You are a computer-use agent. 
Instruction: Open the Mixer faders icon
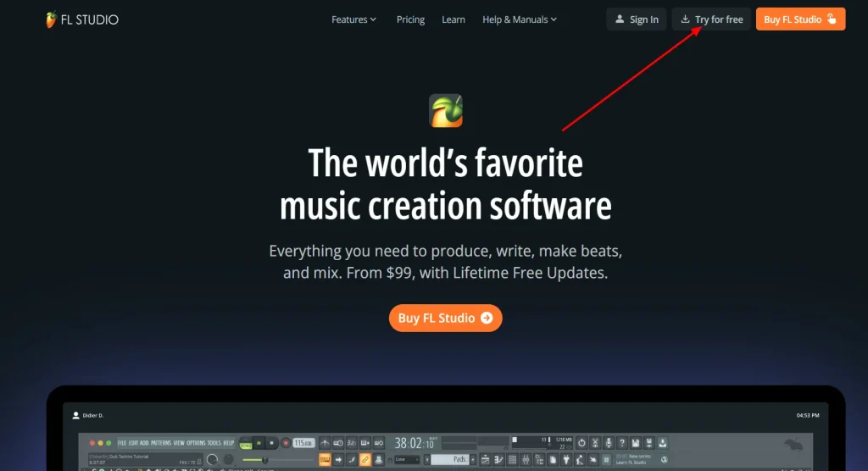click(526, 459)
